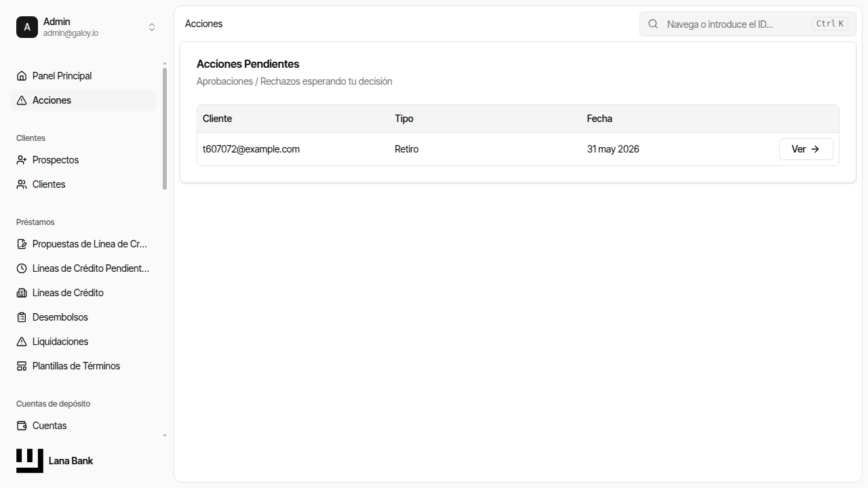Click the Liquidaciones triangle icon
The height and width of the screenshot is (488, 868).
click(x=22, y=342)
